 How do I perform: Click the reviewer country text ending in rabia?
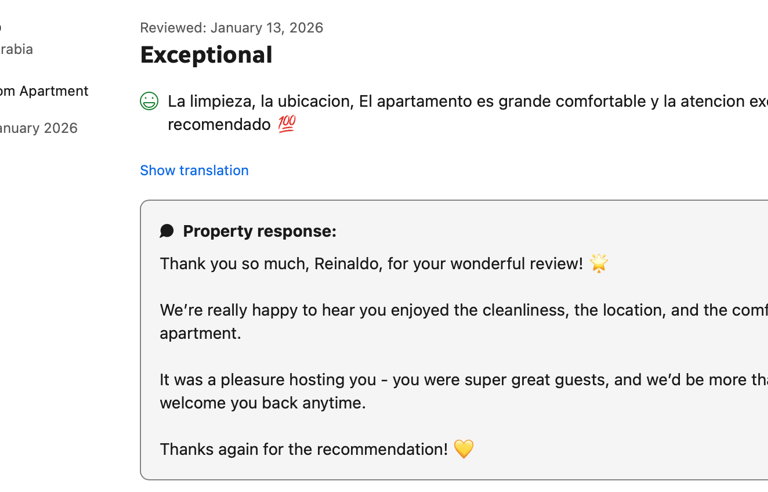tap(16, 49)
